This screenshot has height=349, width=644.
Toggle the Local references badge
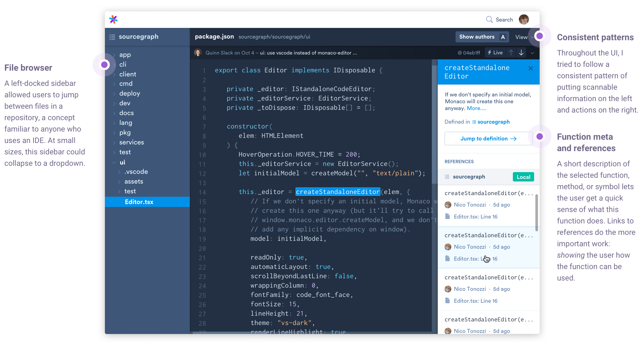(x=523, y=177)
